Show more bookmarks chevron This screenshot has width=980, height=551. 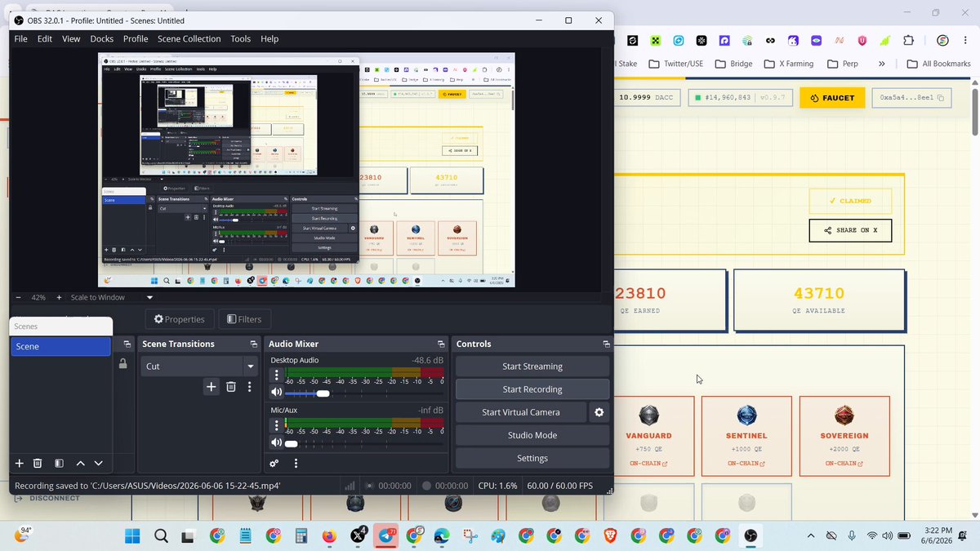(x=882, y=64)
